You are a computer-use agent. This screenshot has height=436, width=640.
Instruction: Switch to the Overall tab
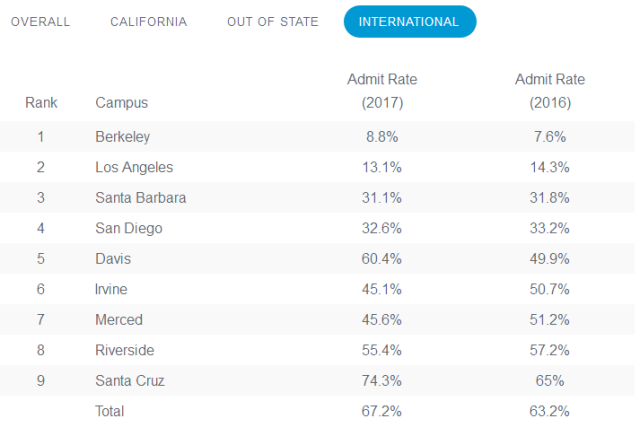pyautogui.click(x=41, y=22)
